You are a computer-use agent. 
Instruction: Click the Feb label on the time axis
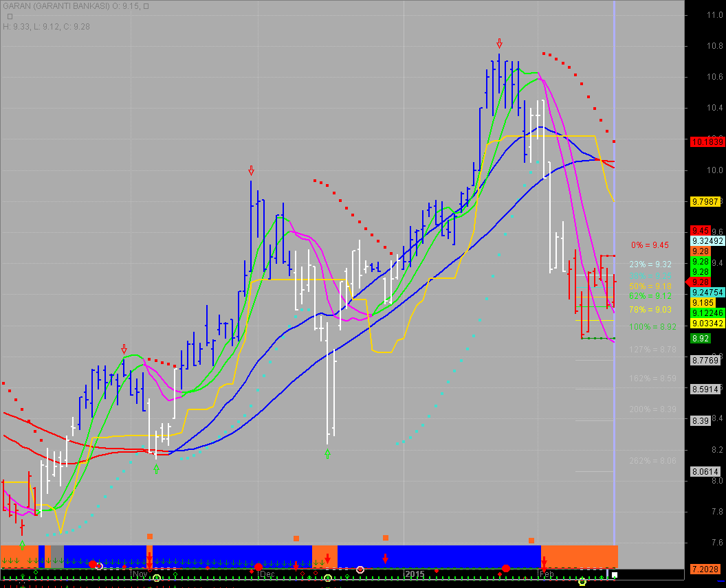(547, 574)
